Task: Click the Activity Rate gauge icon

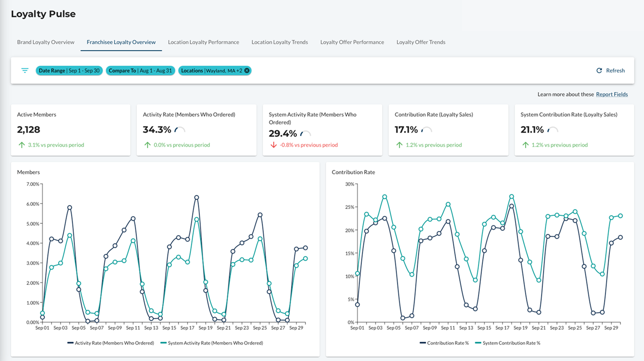Action: click(180, 130)
